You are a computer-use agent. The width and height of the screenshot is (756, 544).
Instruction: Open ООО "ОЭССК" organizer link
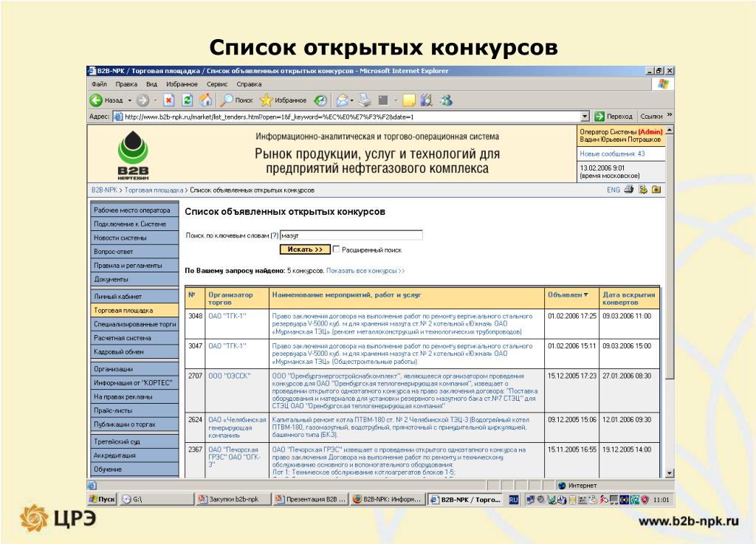pos(230,376)
